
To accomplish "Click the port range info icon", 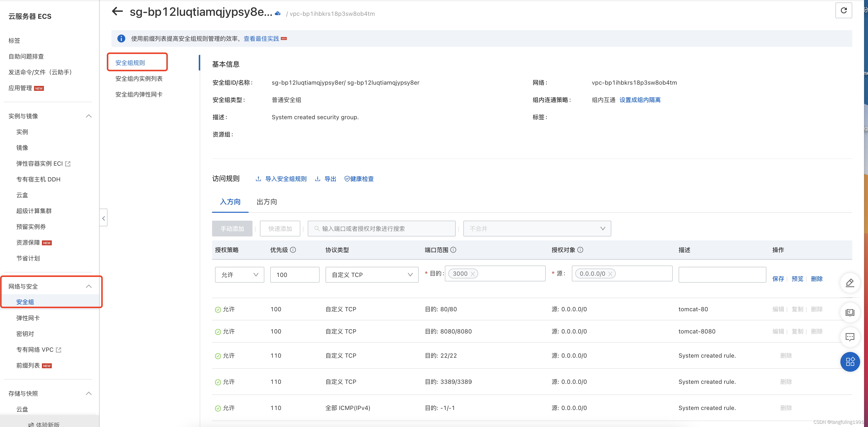I will pos(453,250).
